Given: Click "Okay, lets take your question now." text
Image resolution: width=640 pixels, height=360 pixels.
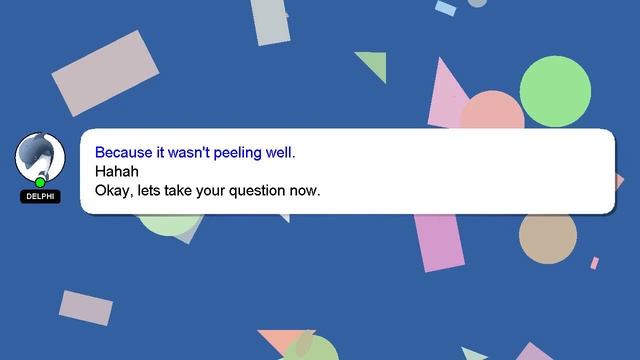Looking at the screenshot, I should [x=207, y=191].
